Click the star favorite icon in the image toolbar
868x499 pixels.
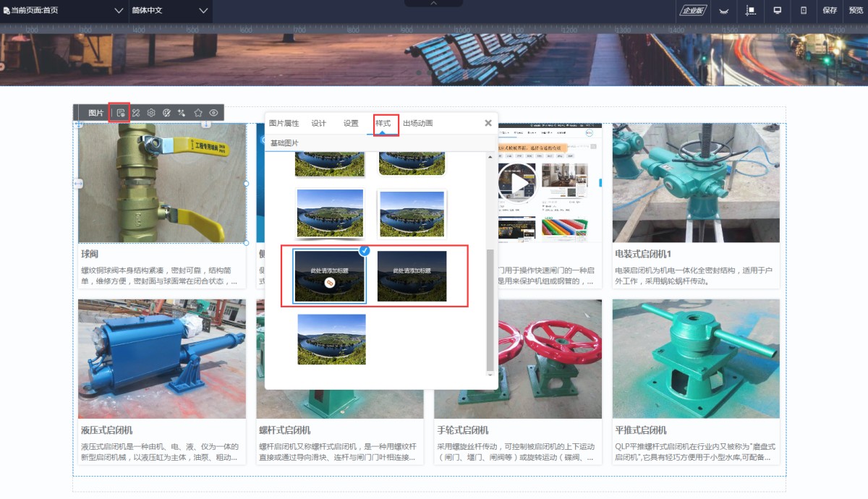point(198,113)
